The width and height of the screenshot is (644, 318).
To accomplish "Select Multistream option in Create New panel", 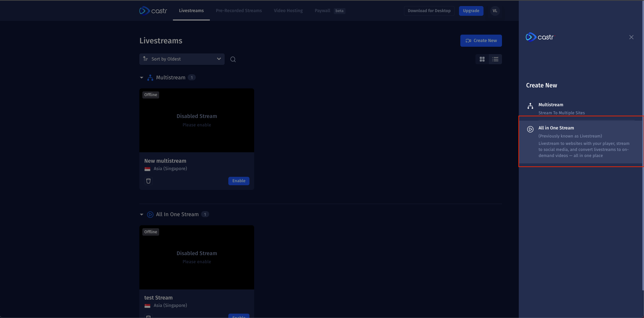I will 581,108.
